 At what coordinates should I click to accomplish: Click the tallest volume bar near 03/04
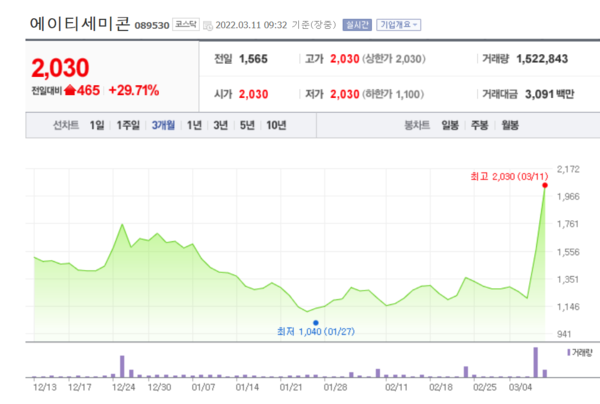536,362
